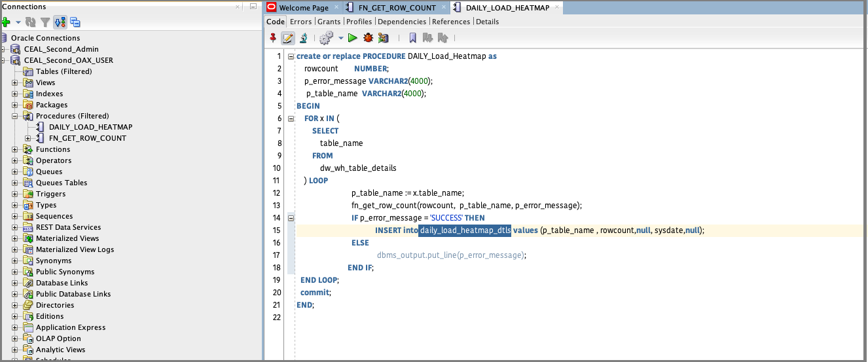
Task: Click the Toggle Bookmark icon
Action: tap(412, 39)
